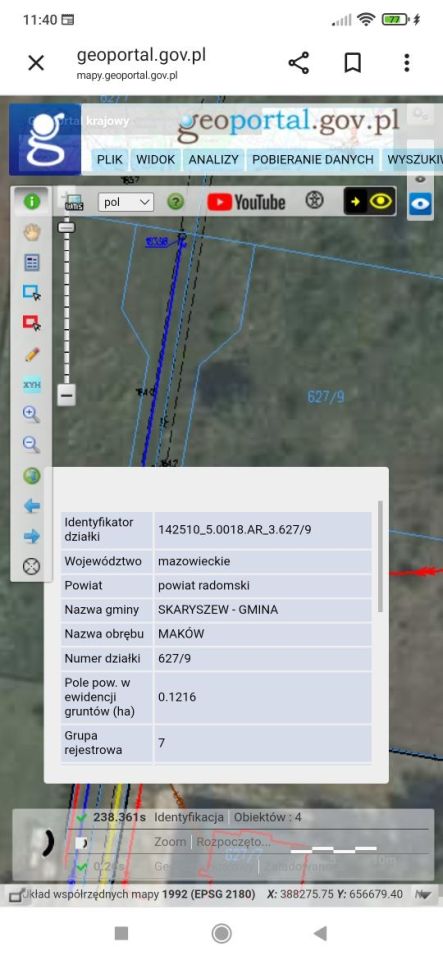The height and width of the screenshot is (960, 443).
Task: Click the Y: 656679.40 coordinate readout
Action: (x=370, y=894)
